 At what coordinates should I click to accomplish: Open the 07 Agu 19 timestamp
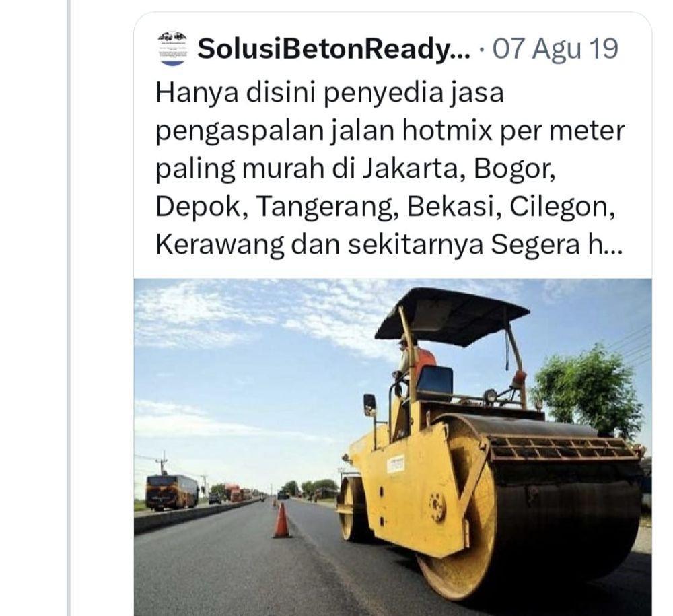click(555, 48)
